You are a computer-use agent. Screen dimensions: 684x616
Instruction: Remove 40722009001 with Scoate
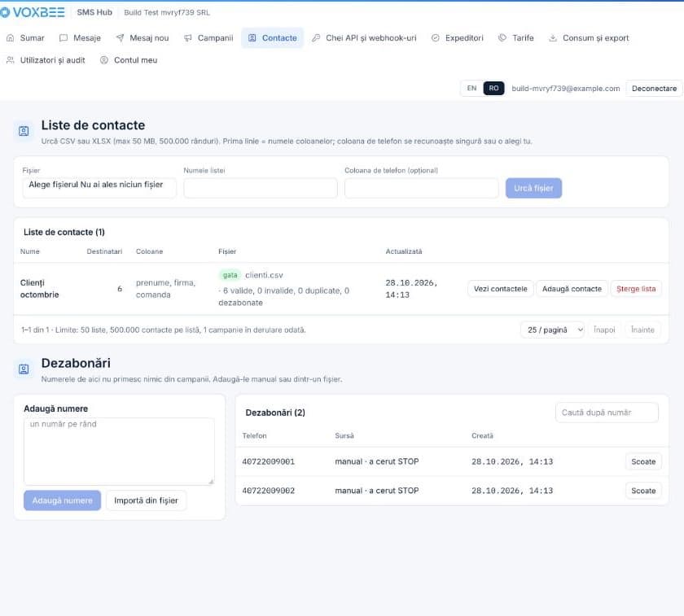pos(643,461)
